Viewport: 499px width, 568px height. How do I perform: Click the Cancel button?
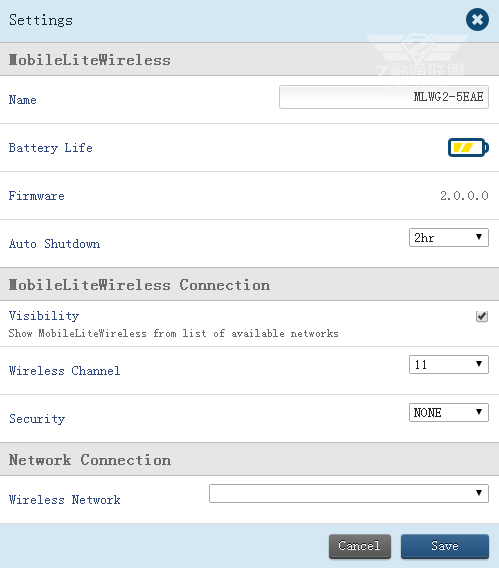(360, 546)
